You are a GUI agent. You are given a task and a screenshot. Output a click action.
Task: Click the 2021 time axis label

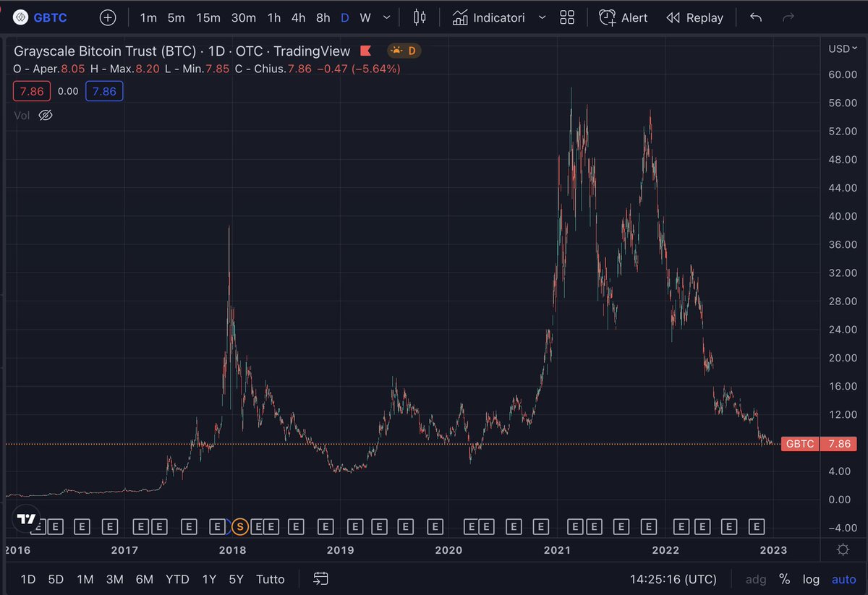pos(557,549)
